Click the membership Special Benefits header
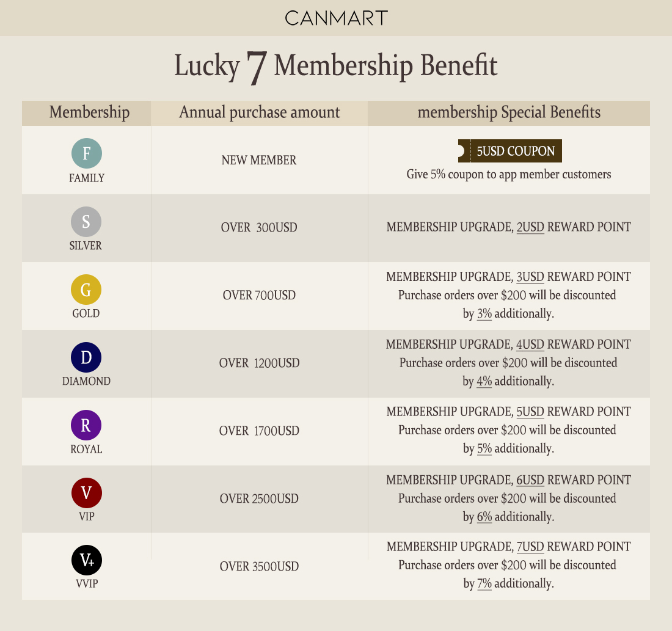This screenshot has width=672, height=631. 509,112
